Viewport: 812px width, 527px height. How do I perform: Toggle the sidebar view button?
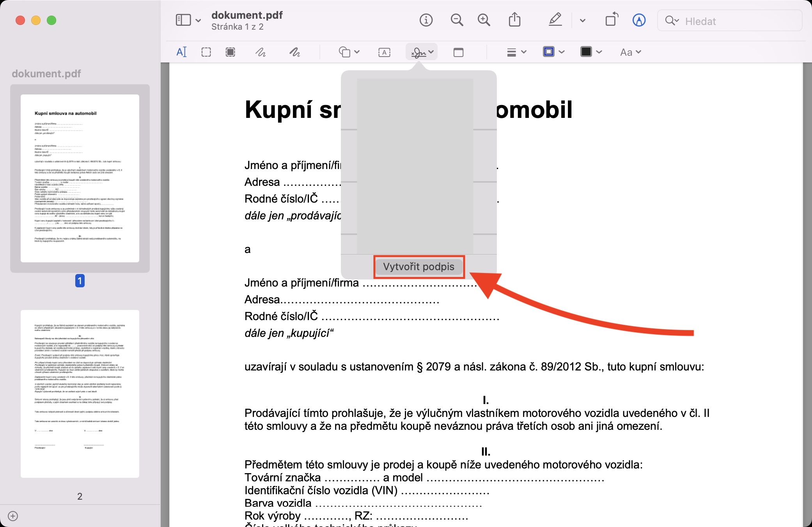click(183, 20)
